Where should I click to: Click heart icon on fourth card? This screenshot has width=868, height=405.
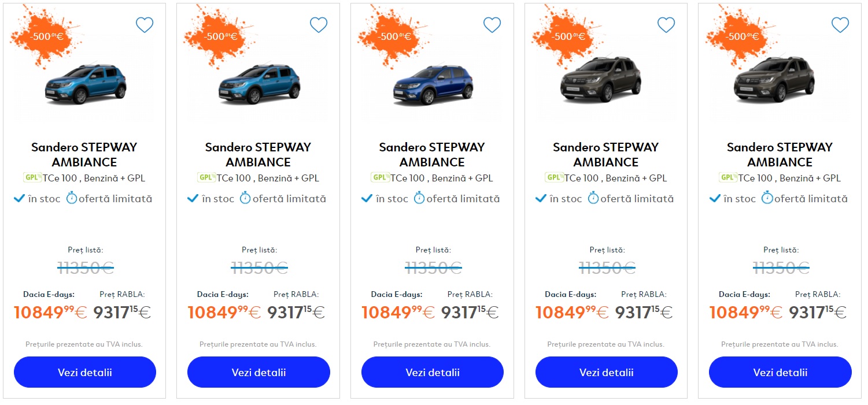[x=666, y=25]
